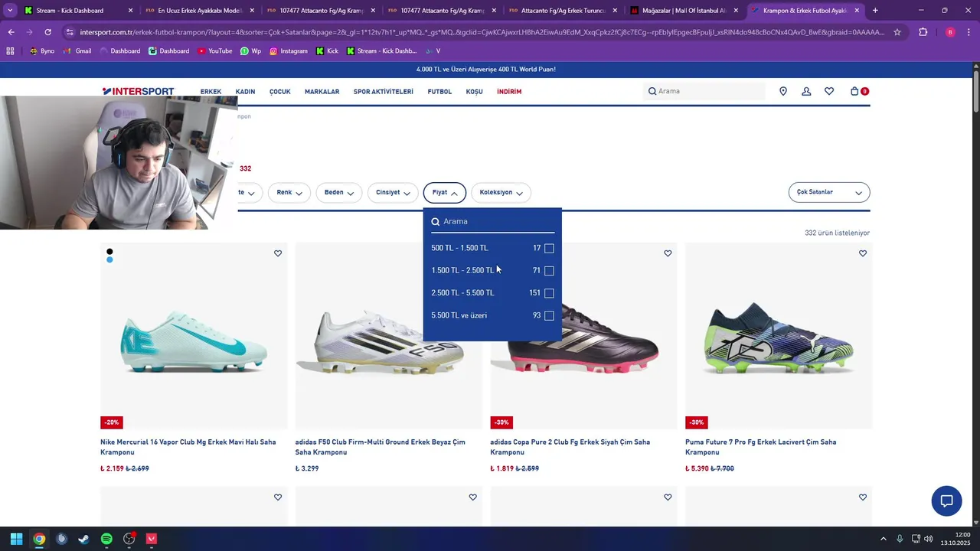This screenshot has height=551, width=980.
Task: Click the Intersport logo
Action: click(139, 91)
